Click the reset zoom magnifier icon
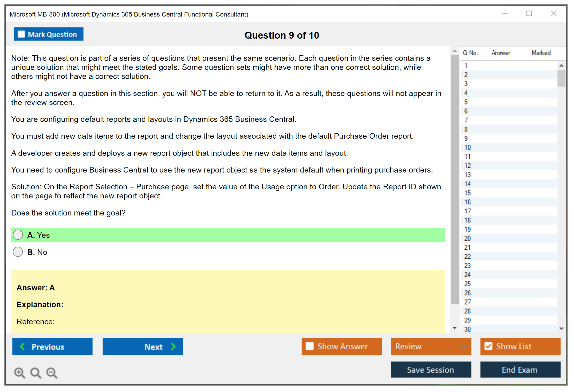 36,373
